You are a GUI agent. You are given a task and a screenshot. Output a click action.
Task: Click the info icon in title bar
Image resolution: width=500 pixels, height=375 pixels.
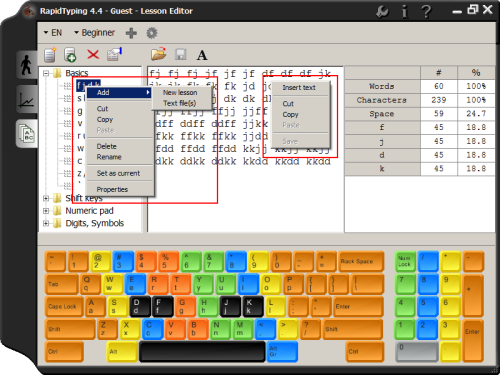point(404,12)
